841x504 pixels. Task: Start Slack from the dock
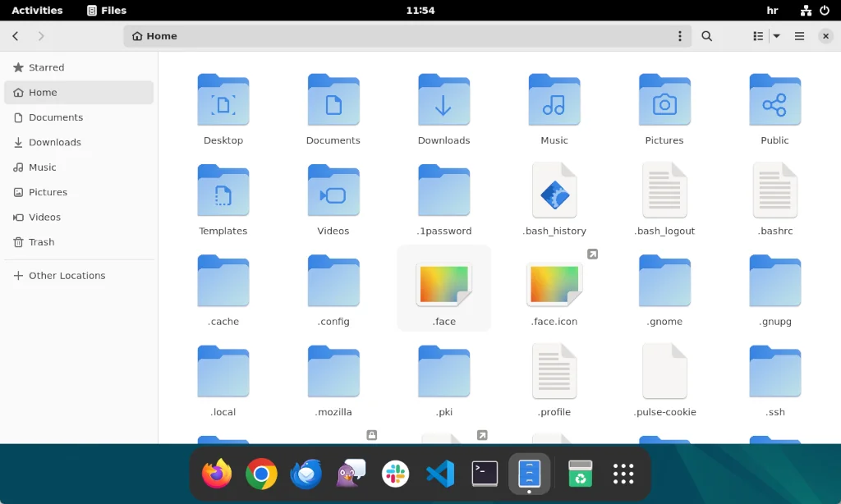(x=395, y=474)
